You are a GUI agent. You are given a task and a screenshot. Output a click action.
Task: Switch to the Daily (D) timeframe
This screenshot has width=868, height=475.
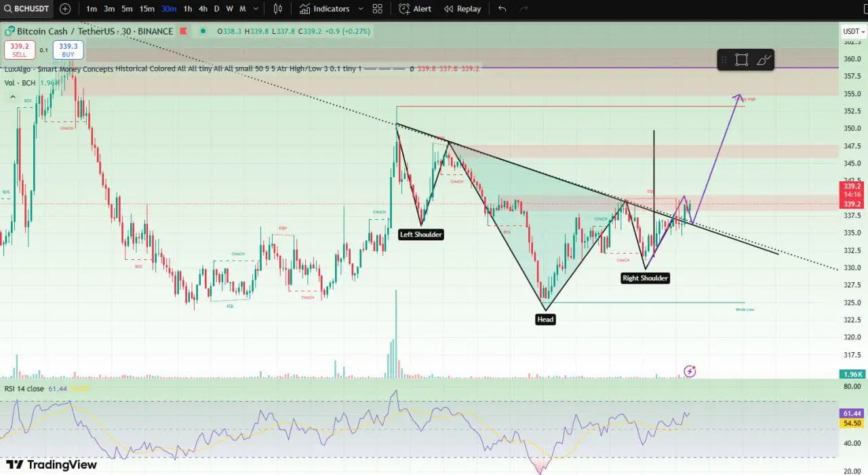216,9
